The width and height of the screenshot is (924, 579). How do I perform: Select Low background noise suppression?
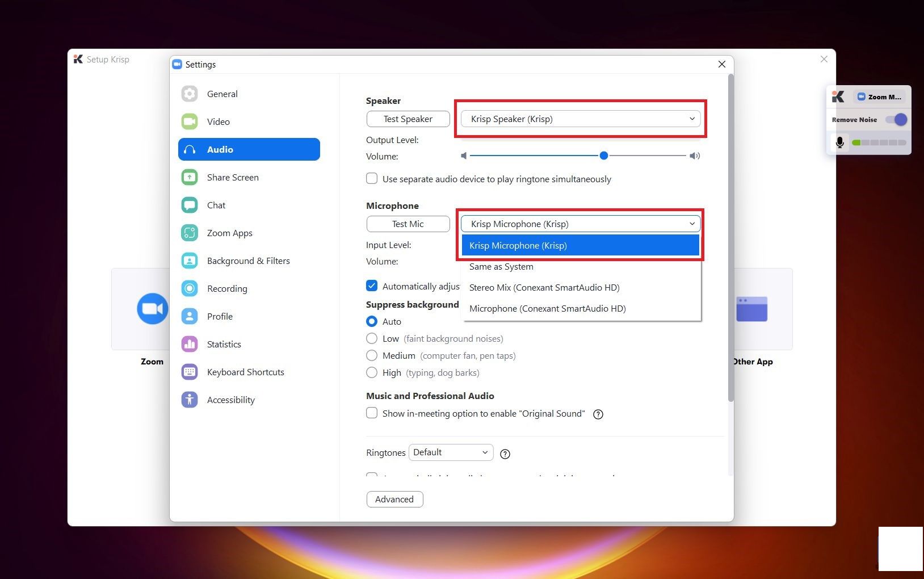[x=372, y=338]
